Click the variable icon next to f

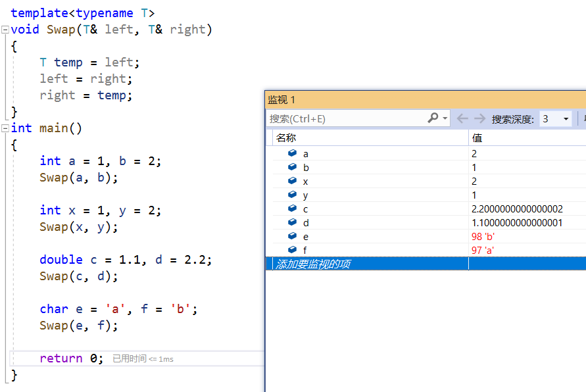(x=292, y=250)
